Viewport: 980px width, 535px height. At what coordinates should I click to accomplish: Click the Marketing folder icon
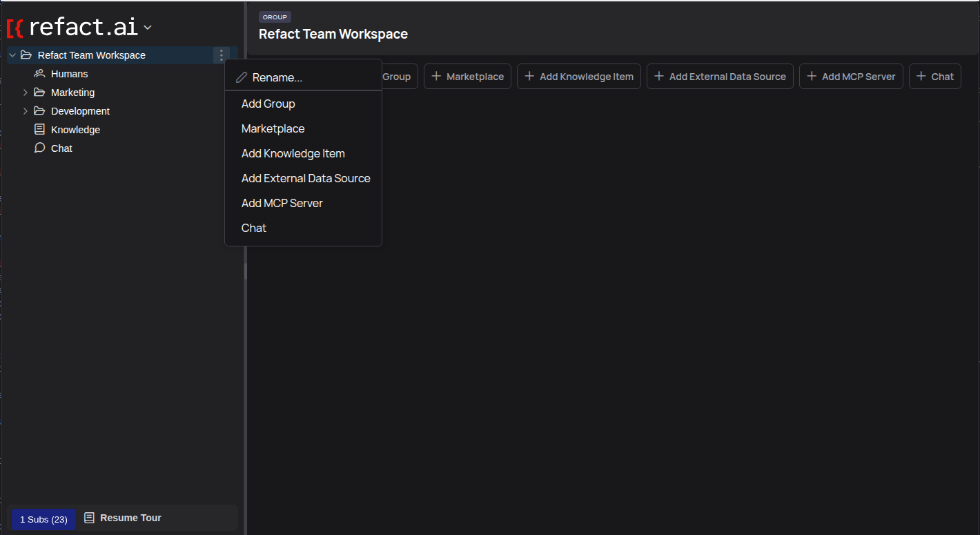click(39, 92)
